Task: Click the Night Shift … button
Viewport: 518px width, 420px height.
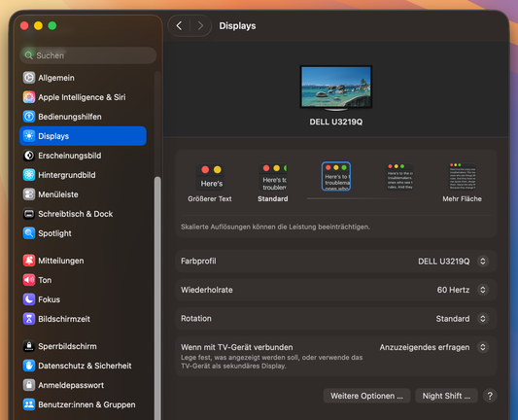Action: pos(446,396)
